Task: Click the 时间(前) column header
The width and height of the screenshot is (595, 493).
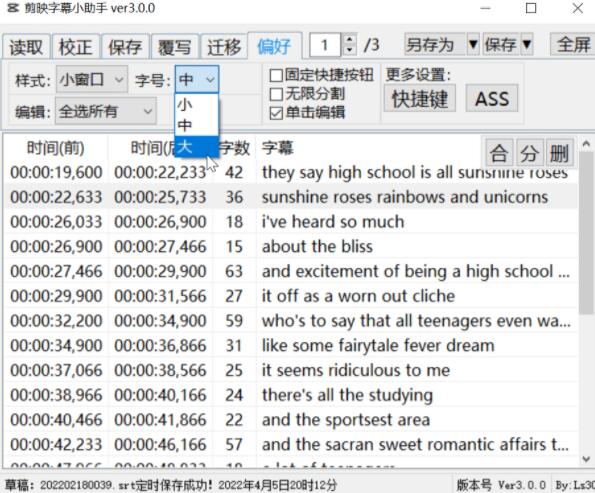Action: tap(56, 148)
